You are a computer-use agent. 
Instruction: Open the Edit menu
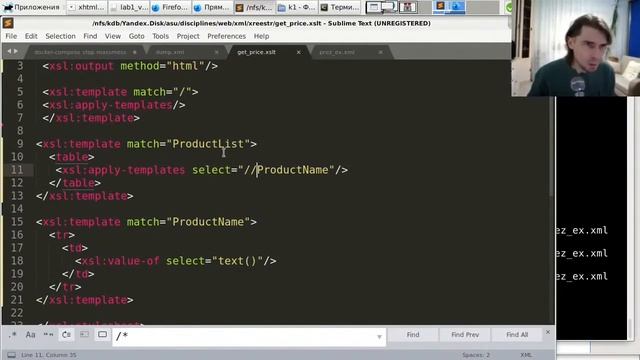pos(31,36)
